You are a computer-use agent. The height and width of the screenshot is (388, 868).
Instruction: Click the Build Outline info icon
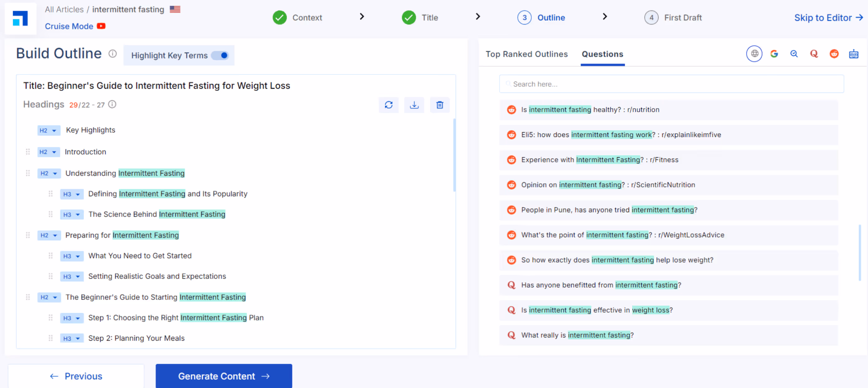[112, 54]
